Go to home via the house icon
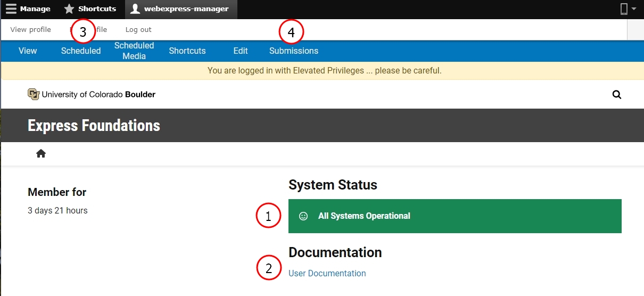The image size is (644, 296). 41,153
